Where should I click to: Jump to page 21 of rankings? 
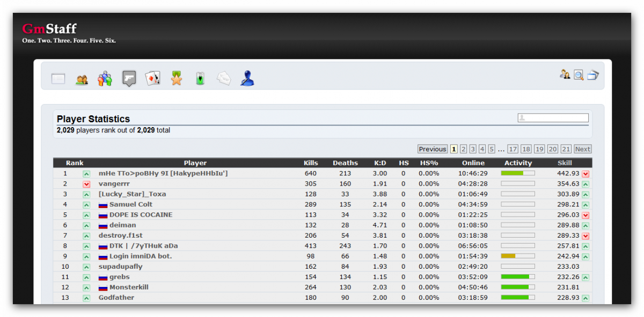click(x=566, y=149)
